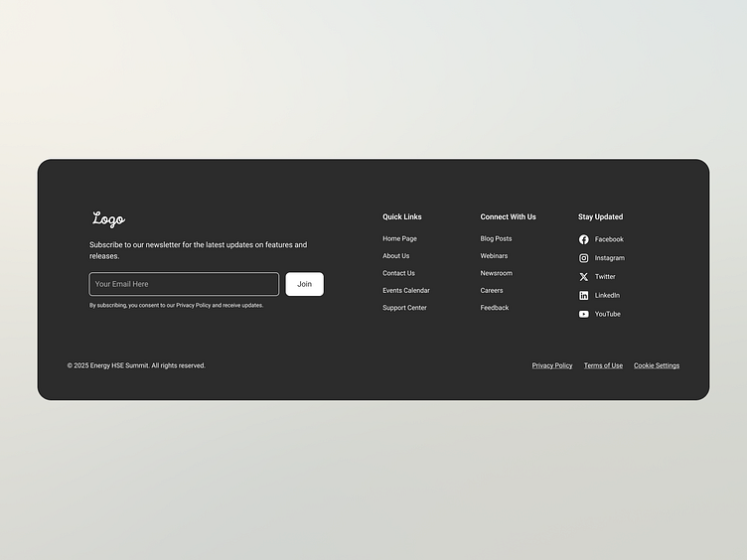Click the Connect With Us heading

coord(508,216)
